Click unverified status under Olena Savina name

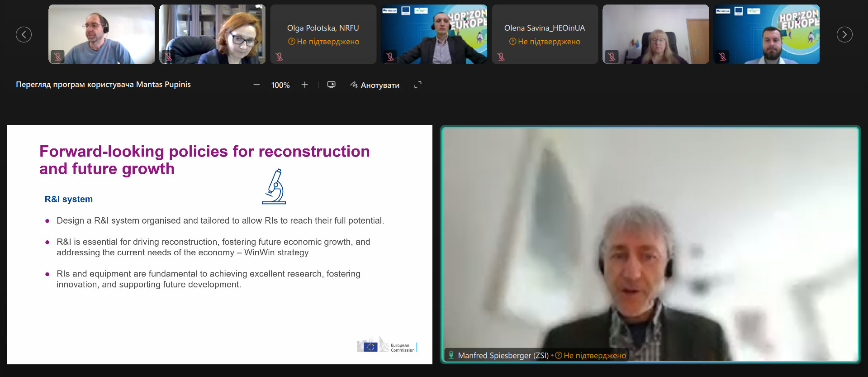click(x=545, y=42)
